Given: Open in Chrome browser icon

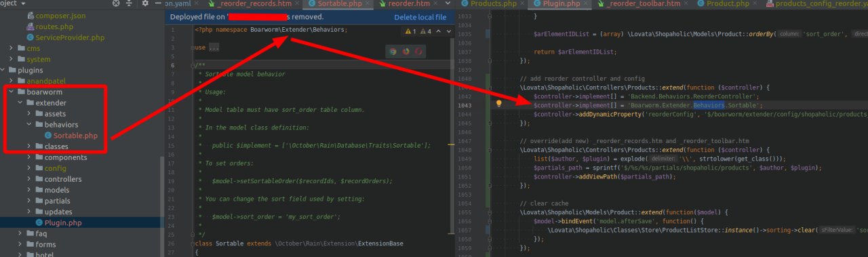Looking at the screenshot, I should click(x=393, y=51).
